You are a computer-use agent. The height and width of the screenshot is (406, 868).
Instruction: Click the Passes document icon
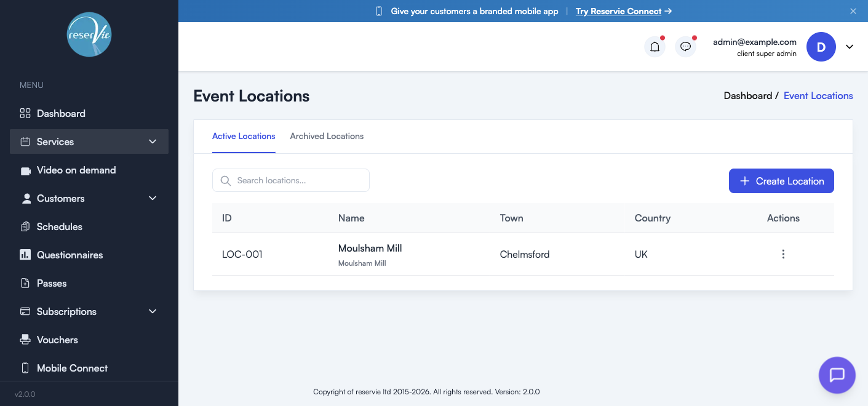click(25, 283)
